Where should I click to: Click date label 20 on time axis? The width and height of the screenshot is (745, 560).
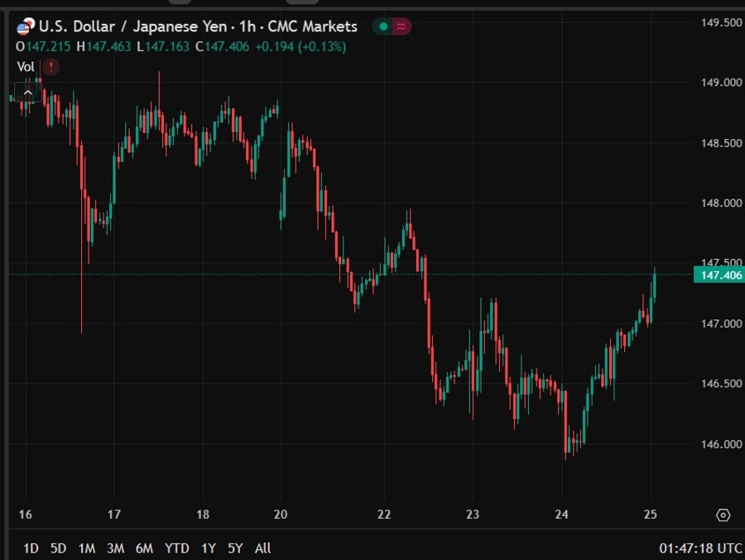[281, 515]
